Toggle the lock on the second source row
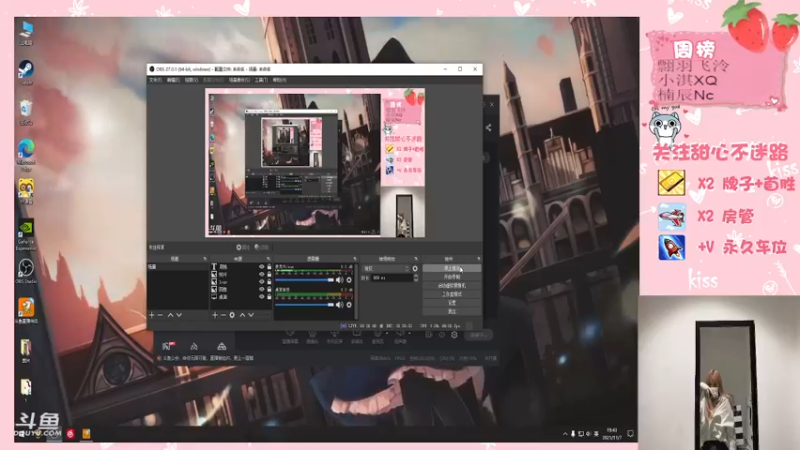Screen dimensions: 800x450 click(x=269, y=274)
